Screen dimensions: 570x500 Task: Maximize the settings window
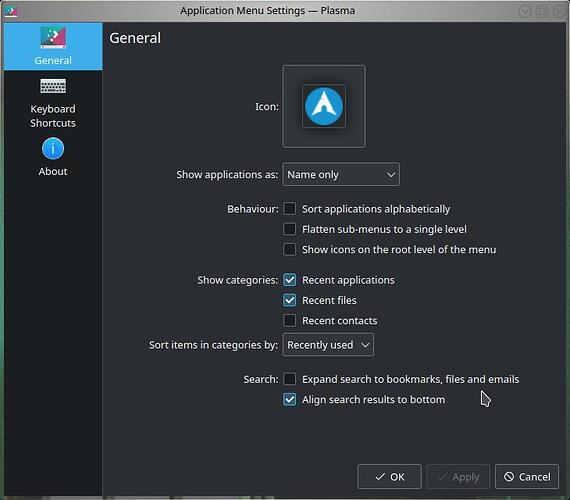pos(542,12)
